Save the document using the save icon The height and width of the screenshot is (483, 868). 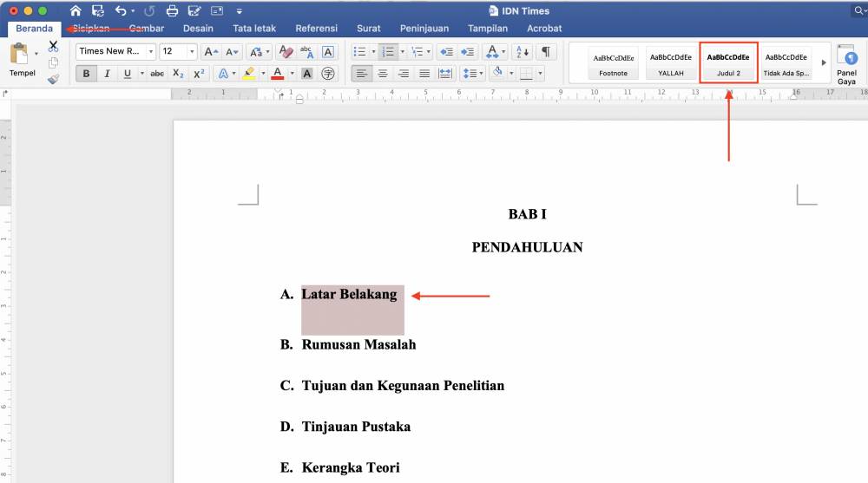click(x=98, y=10)
